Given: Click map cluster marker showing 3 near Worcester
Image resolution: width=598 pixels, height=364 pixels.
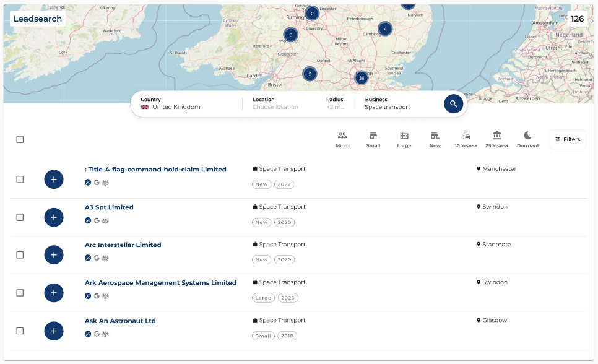Looking at the screenshot, I should 290,35.
